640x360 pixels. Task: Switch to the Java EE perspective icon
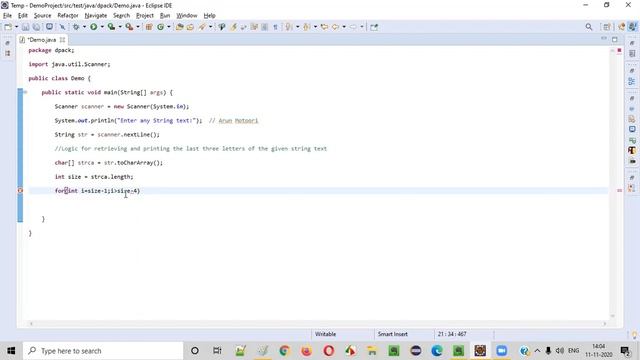(x=622, y=27)
